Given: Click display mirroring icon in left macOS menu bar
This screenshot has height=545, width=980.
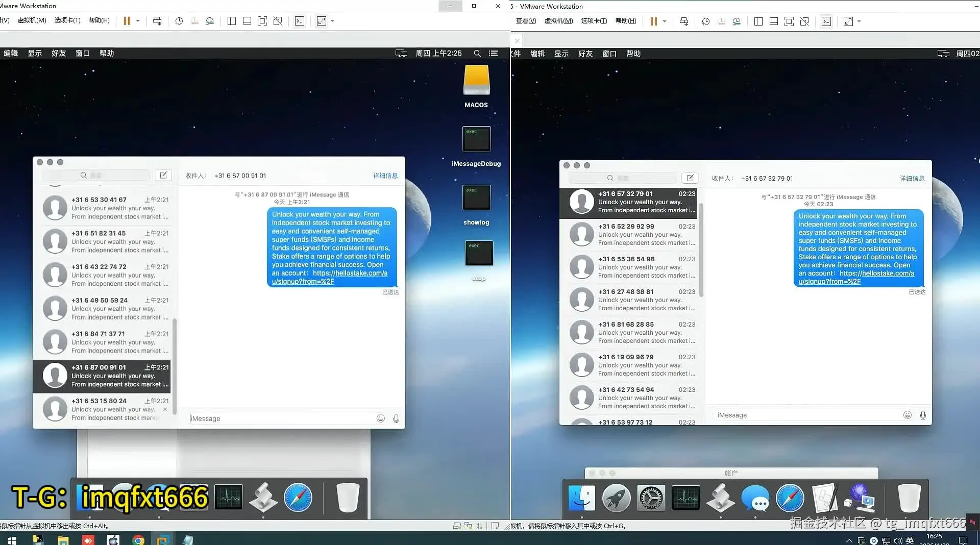Looking at the screenshot, I should tap(401, 53).
